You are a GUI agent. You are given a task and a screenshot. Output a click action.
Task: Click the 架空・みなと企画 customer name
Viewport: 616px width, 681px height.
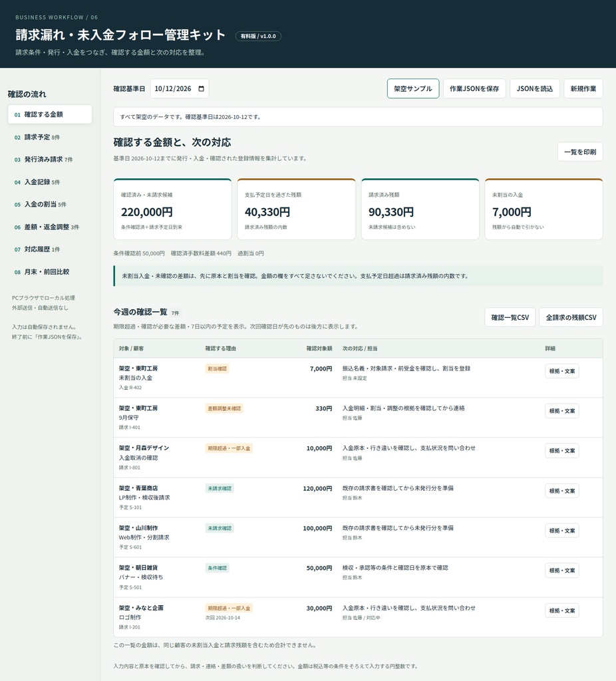pos(141,608)
